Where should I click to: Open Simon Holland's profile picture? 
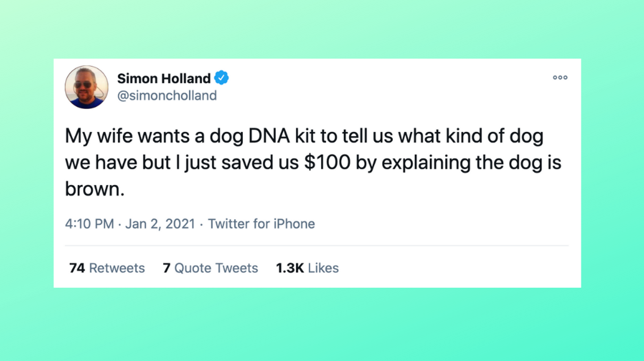coord(86,87)
